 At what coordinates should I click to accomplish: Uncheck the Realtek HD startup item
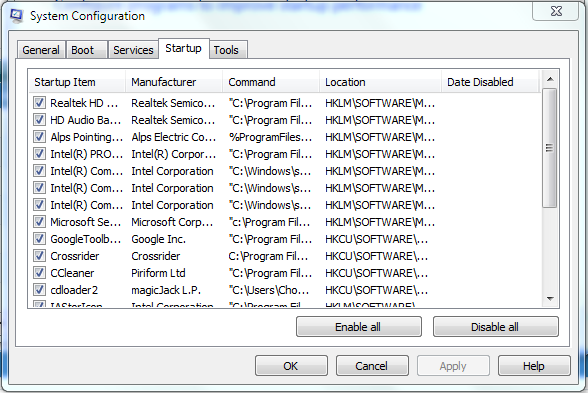click(x=39, y=103)
